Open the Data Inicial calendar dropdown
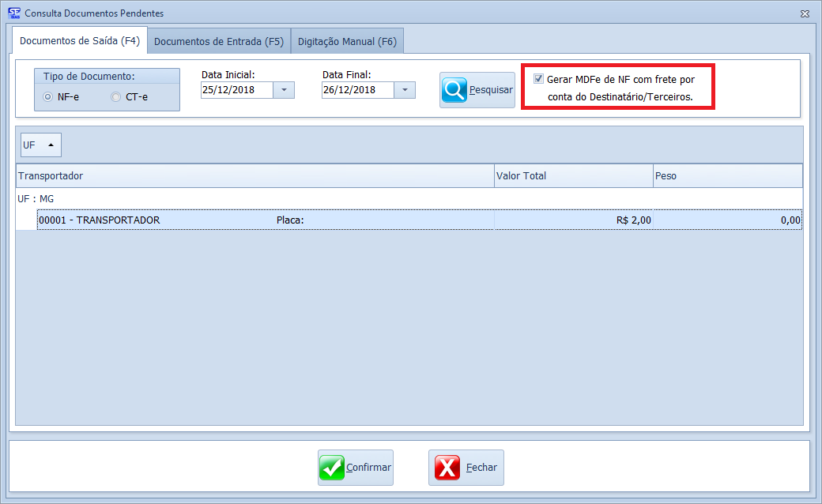Image resolution: width=822 pixels, height=504 pixels. (x=284, y=90)
